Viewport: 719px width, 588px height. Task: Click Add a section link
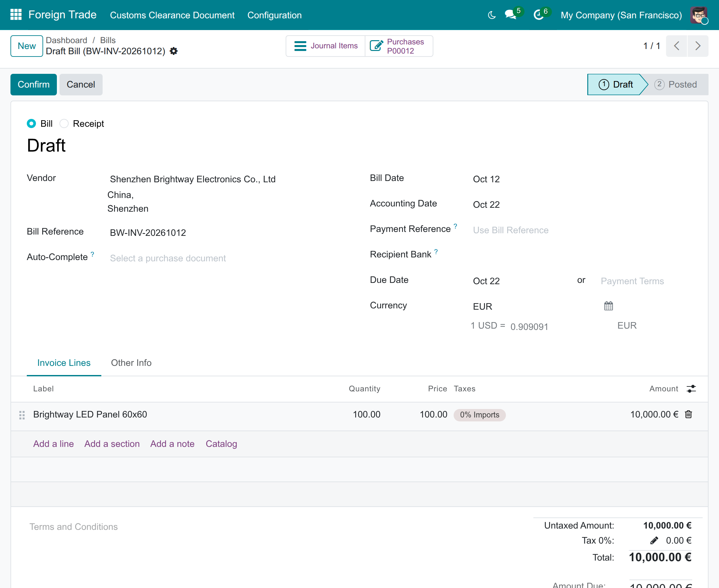(112, 444)
